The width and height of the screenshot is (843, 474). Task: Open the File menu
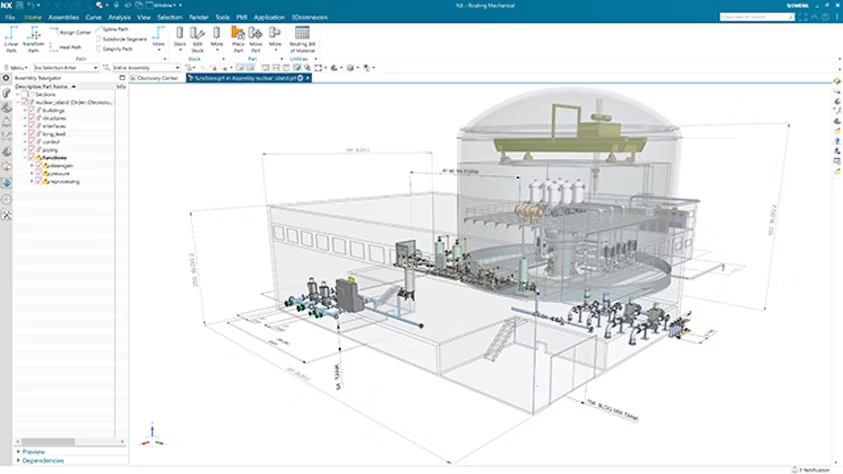tap(10, 17)
